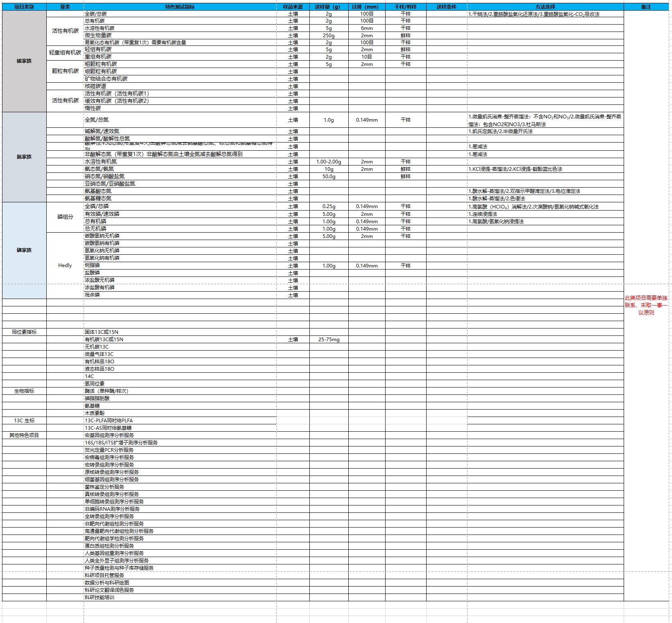Select the 特色测试指标 header cell
Image resolution: width=672 pixels, height=623 pixels.
click(180, 7)
